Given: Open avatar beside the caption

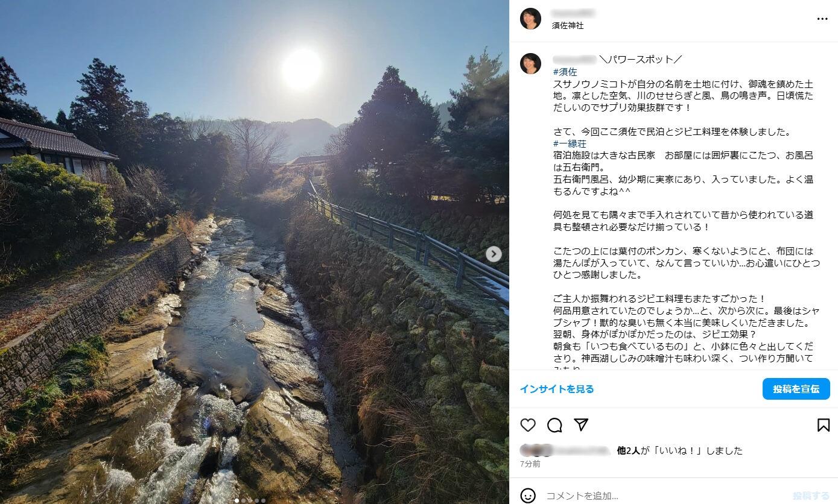Looking at the screenshot, I should point(530,63).
